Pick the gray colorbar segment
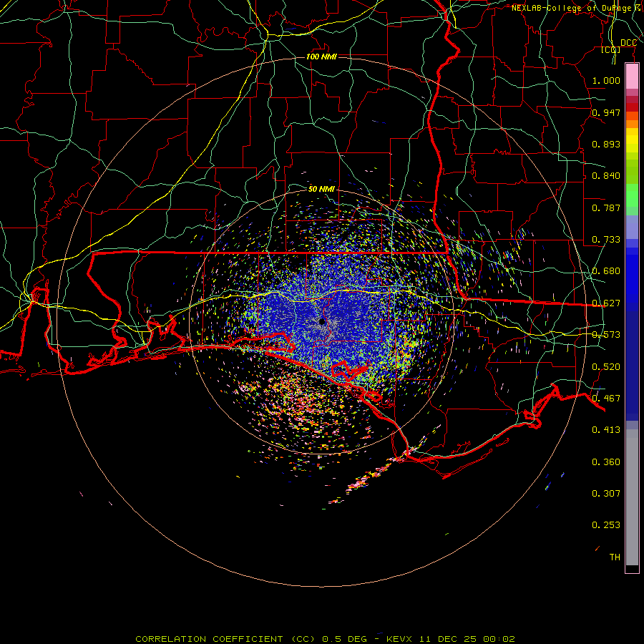 [x=632, y=497]
